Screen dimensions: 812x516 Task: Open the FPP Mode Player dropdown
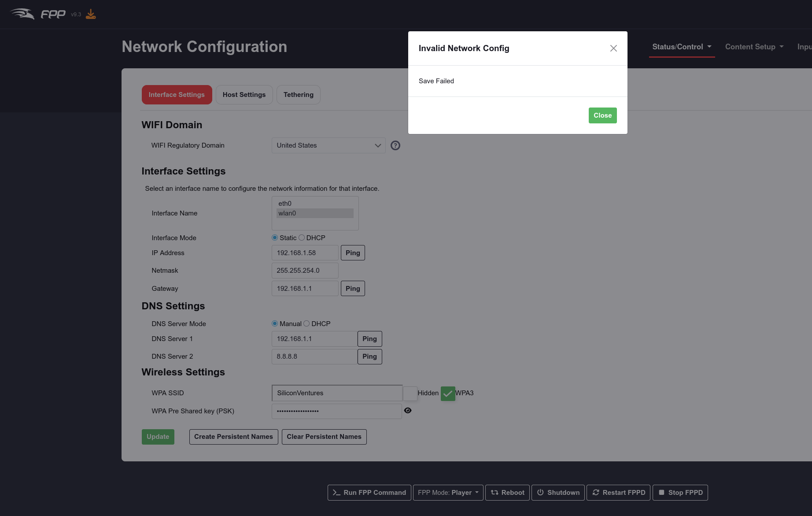[448, 493]
